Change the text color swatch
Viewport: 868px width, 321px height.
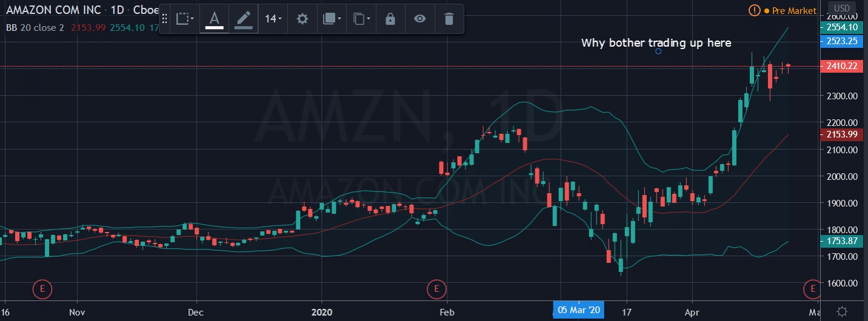(214, 19)
